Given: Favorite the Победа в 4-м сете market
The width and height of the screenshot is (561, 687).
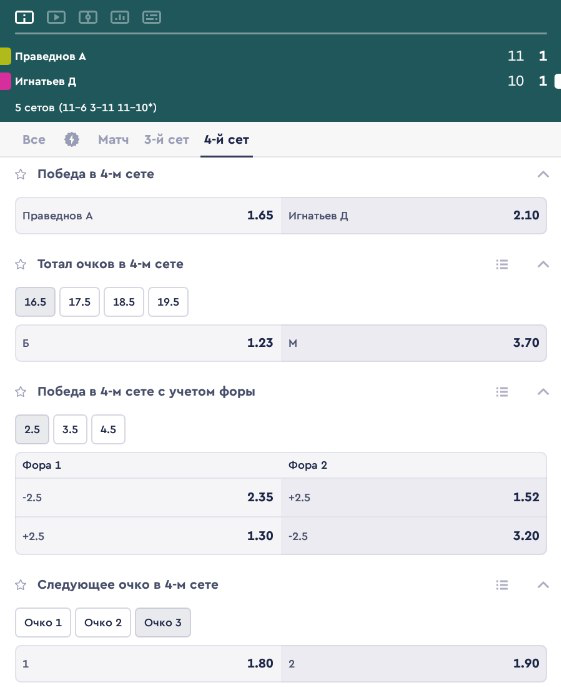Looking at the screenshot, I should point(21,174).
